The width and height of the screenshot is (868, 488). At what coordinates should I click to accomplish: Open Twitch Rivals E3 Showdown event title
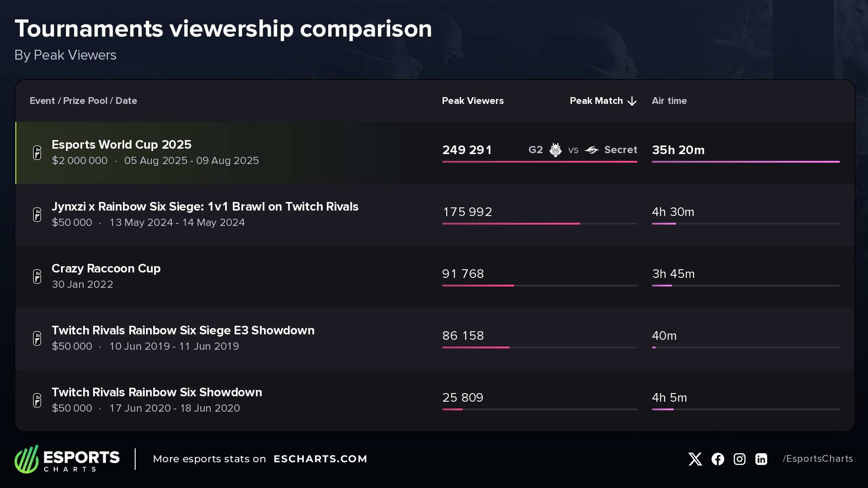(x=183, y=330)
